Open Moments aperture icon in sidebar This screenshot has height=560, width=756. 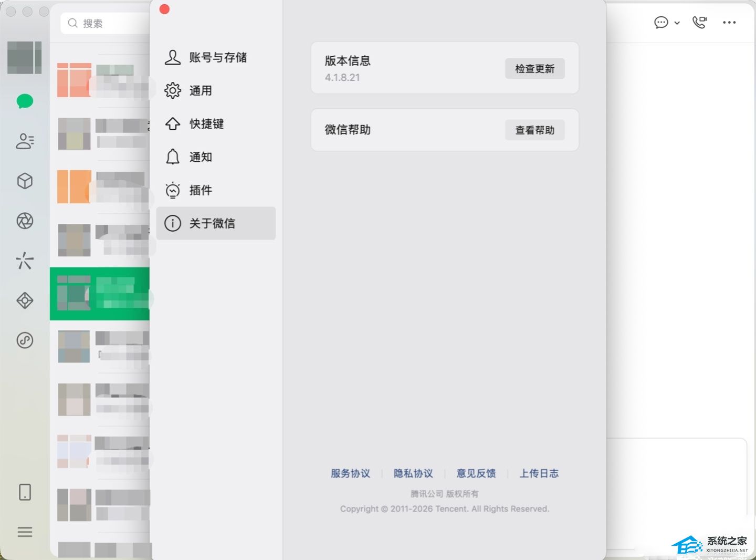pos(25,221)
